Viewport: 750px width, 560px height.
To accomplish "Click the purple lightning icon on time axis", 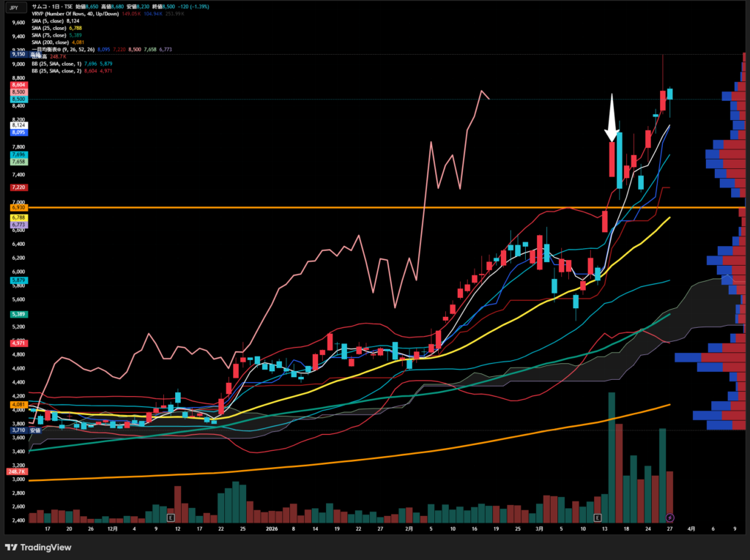I will coord(670,518).
